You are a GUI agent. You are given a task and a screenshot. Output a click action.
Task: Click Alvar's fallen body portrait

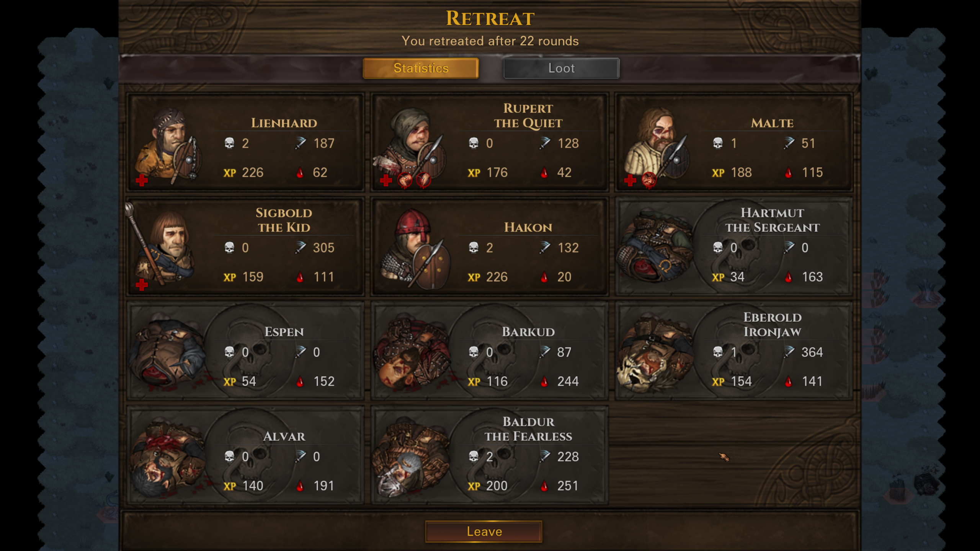[167, 457]
